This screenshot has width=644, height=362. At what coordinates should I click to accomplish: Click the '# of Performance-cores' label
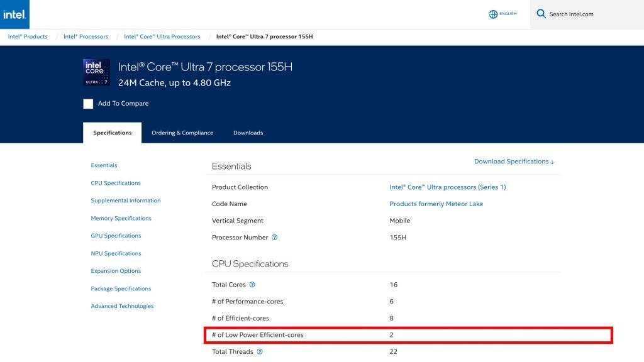(x=248, y=301)
